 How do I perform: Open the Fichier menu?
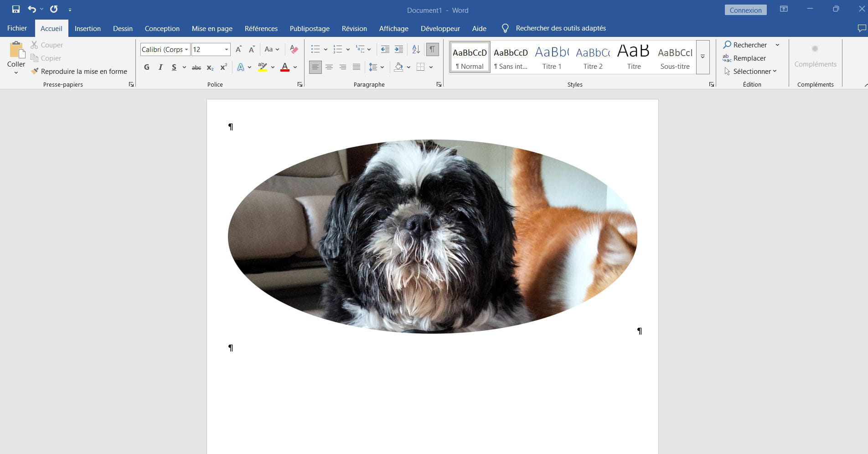pos(17,28)
